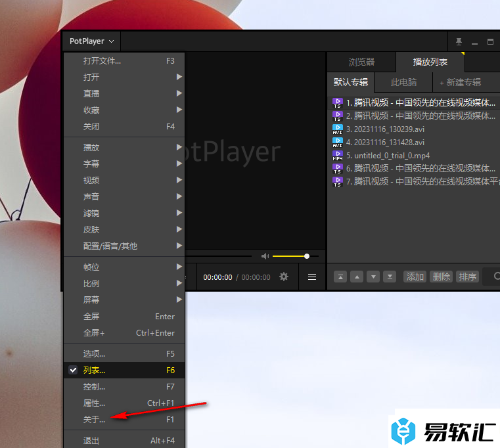Select the 默认专辑 album tab
500x448 pixels.
351,82
